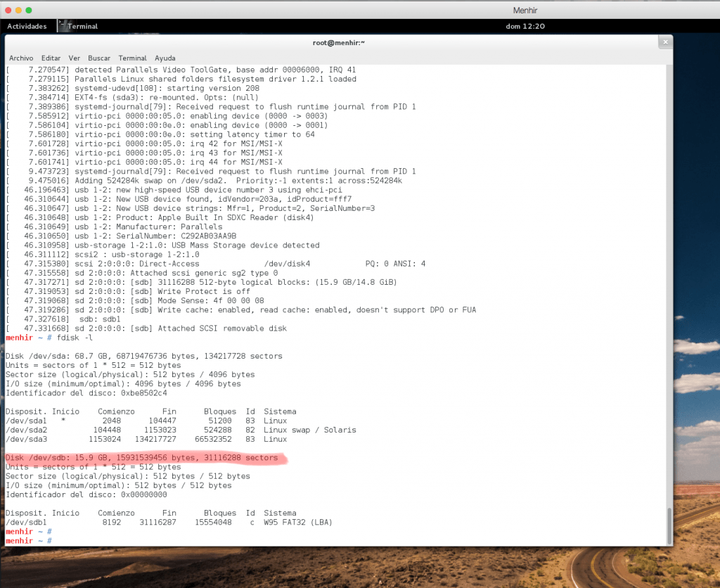Click 'W95 FAT32 (LBA)' text
The height and width of the screenshot is (588, 720).
click(x=297, y=523)
